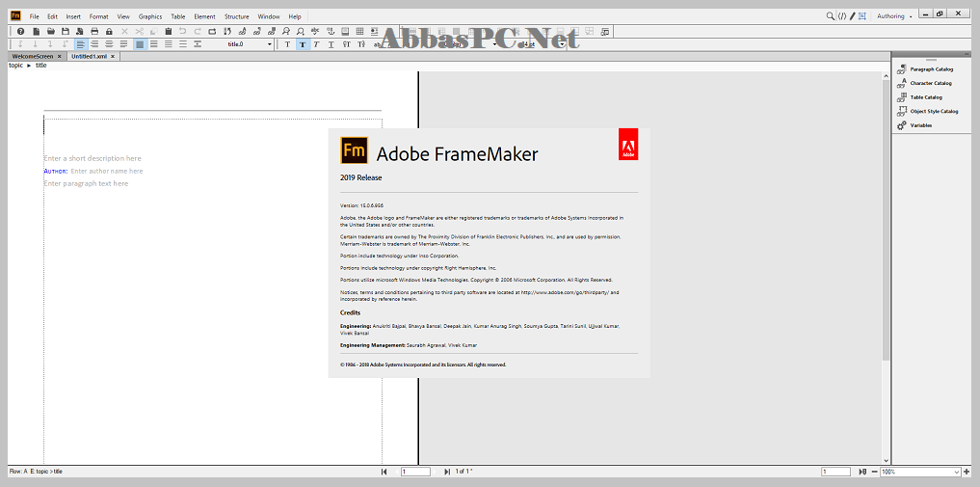The image size is (980, 487).
Task: Click the line number go-to button
Action: (x=862, y=472)
